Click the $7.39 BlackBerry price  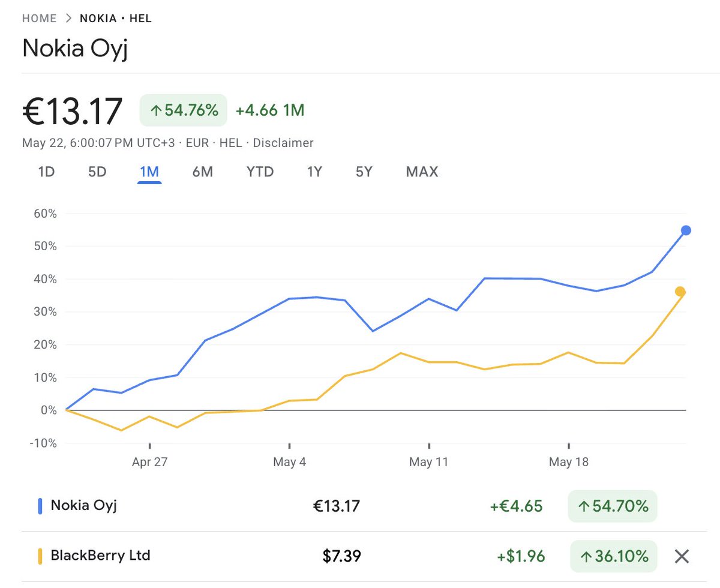click(341, 556)
